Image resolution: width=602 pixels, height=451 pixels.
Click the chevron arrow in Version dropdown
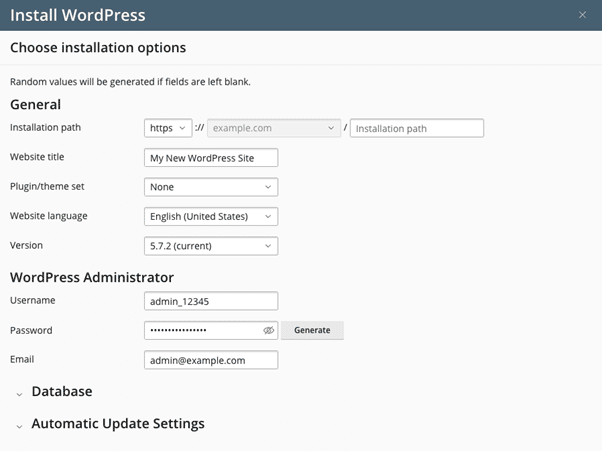pyautogui.click(x=268, y=246)
